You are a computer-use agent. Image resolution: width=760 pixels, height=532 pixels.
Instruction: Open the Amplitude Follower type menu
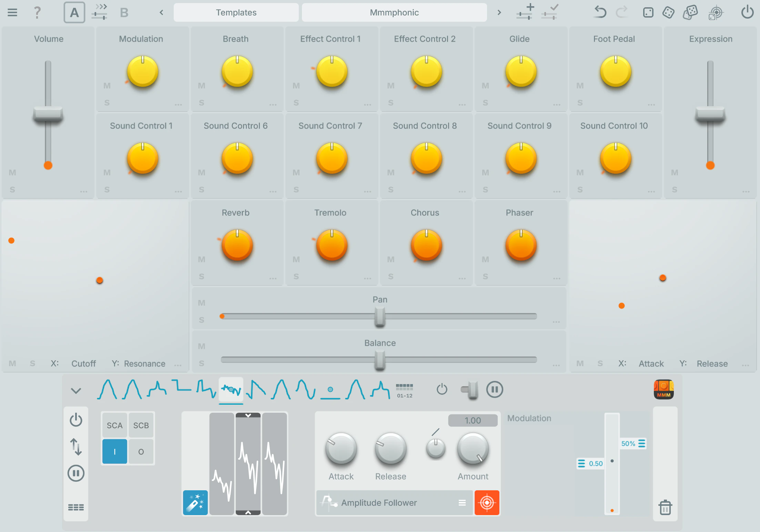coord(394,503)
